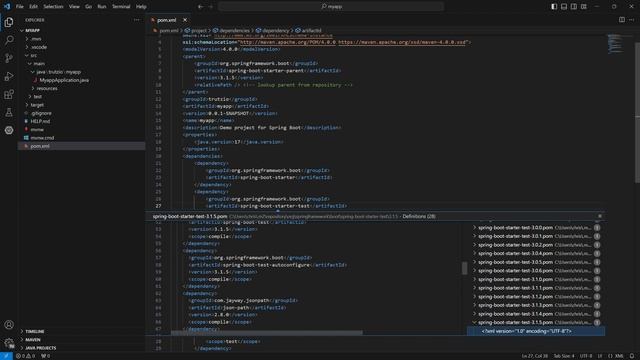Open the Accounts icon in activity bar
This screenshot has width=640, height=360.
[9, 324]
